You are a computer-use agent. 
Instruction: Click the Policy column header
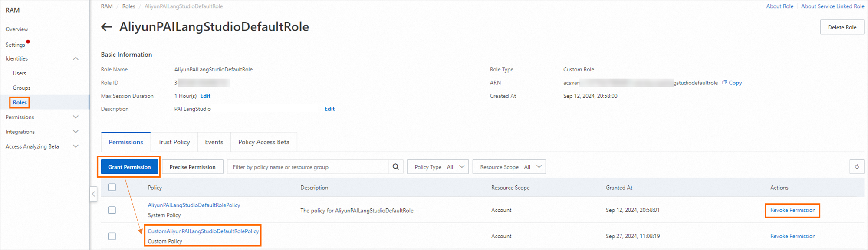click(155, 188)
